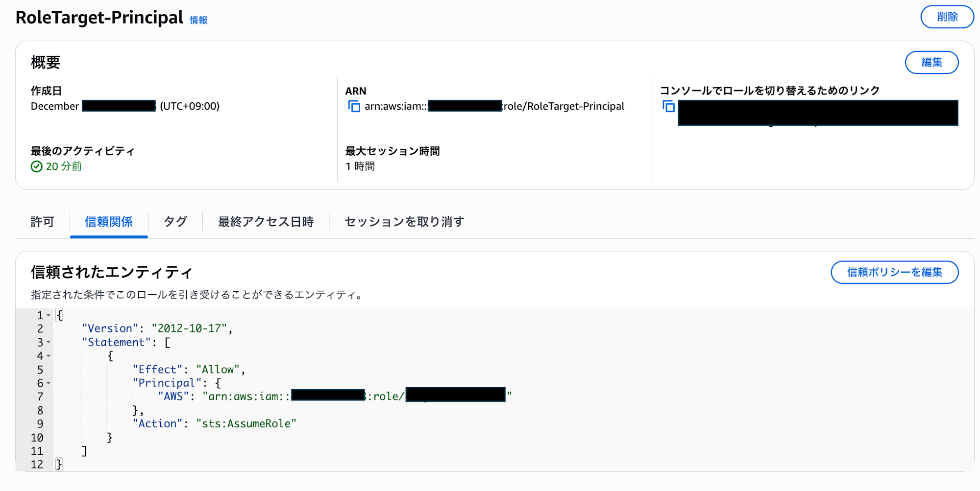Click line number 12 in the gutter
This screenshot has height=491, width=980.
37,465
